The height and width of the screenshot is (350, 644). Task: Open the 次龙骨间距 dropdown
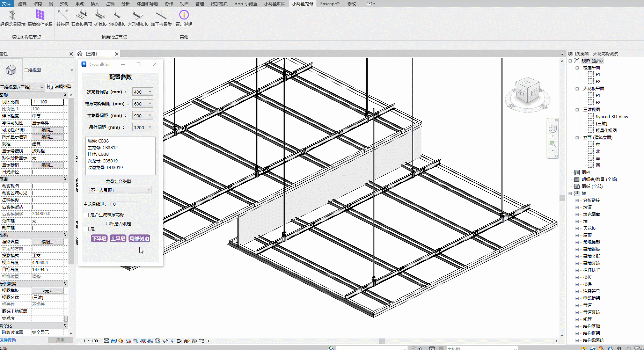click(x=142, y=92)
